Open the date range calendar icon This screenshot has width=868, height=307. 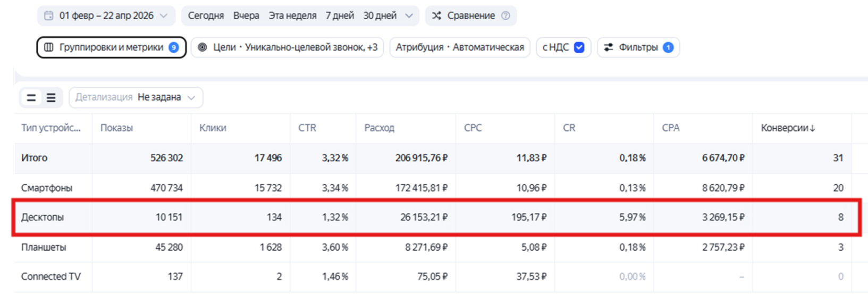click(x=48, y=16)
